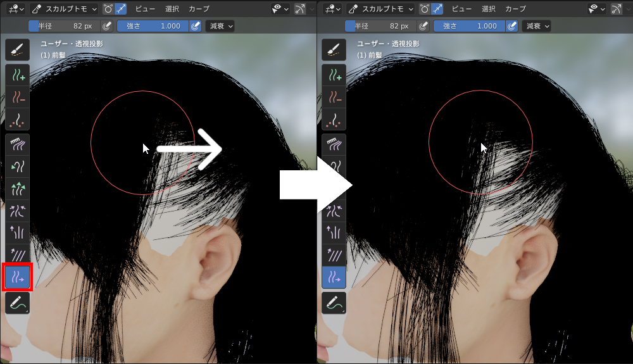Click (1) 前髪 label in right viewport
633x364 pixels.
[370, 55]
